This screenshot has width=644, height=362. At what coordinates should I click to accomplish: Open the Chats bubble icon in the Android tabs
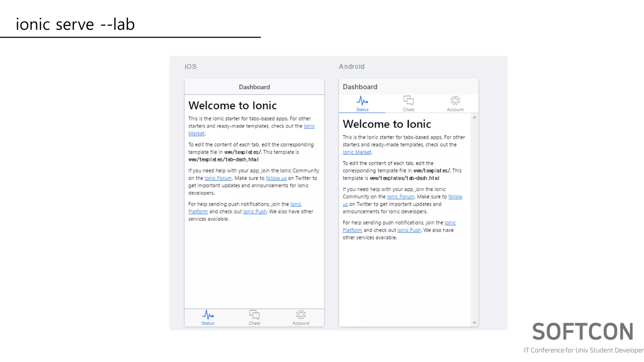[x=408, y=101]
